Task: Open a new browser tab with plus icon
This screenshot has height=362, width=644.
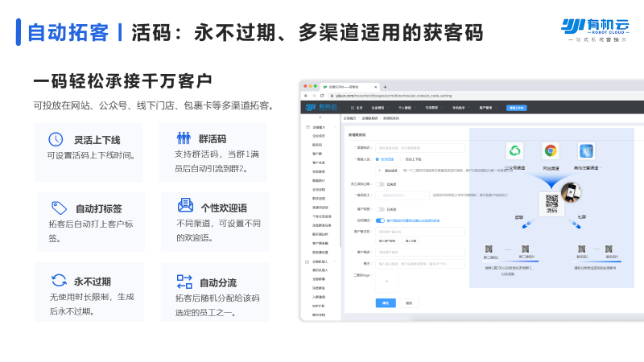Action: click(385, 87)
